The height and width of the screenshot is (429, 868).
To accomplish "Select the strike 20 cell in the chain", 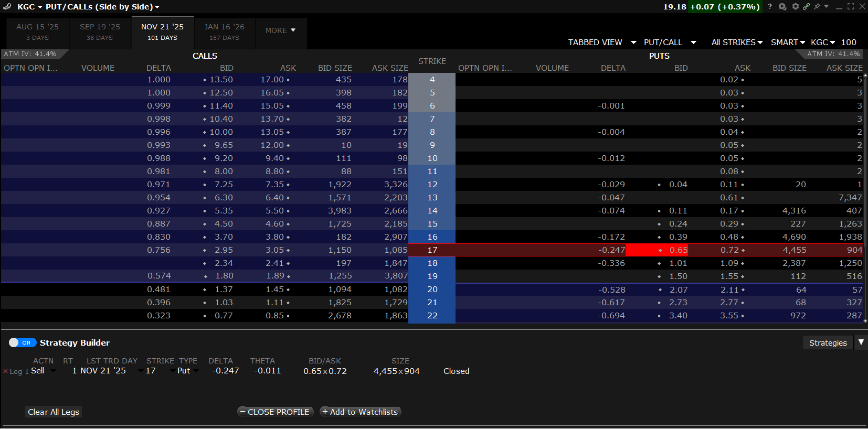I will click(432, 289).
